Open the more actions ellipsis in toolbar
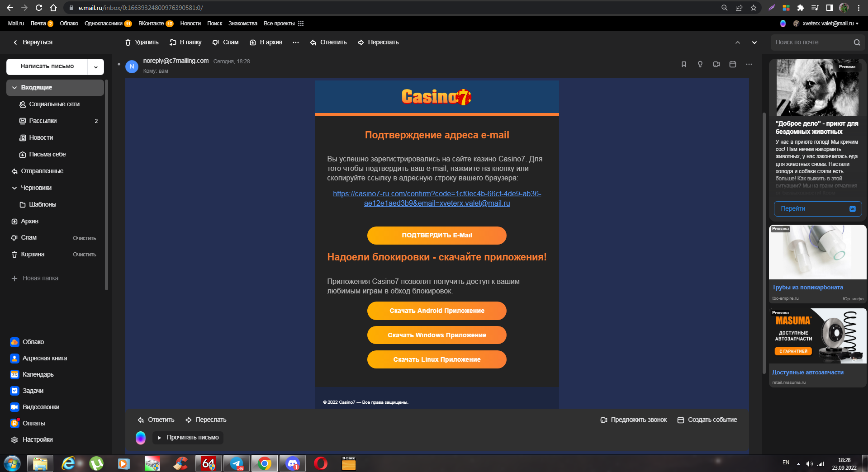Viewport: 868px width, 472px height. click(296, 42)
